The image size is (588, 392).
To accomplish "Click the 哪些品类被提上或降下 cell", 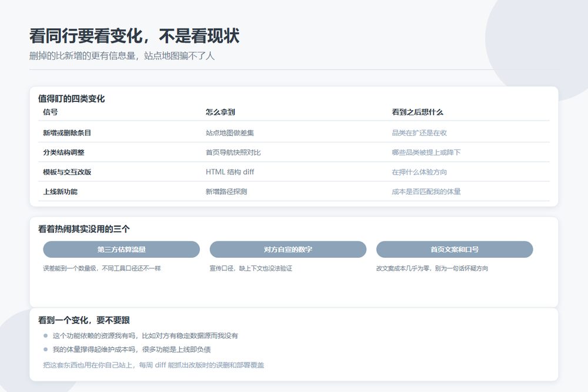I will click(426, 152).
